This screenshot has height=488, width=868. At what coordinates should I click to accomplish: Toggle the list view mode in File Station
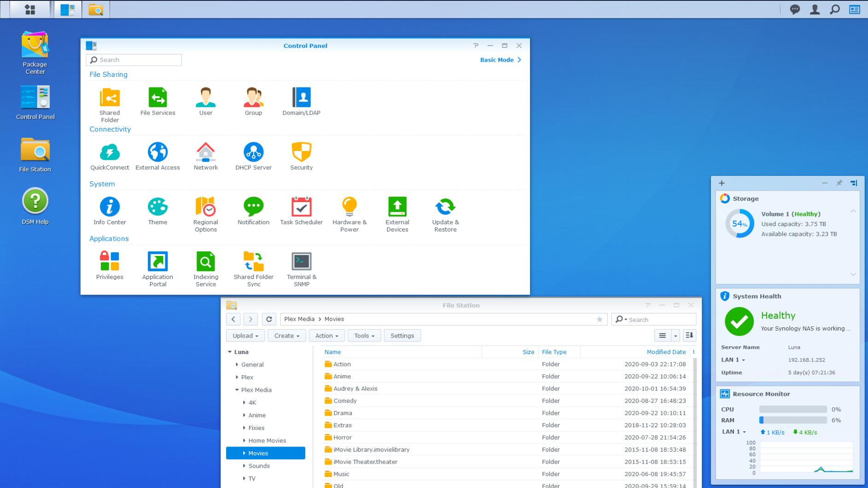(662, 336)
